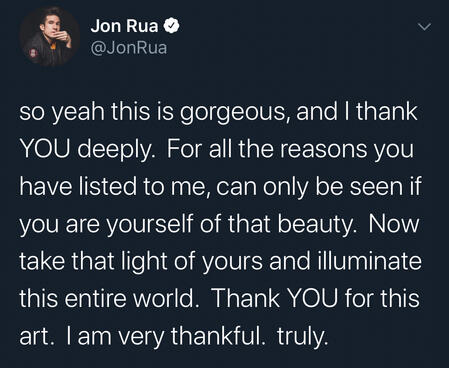Click the phrase "this entire world"
Screen dimensions: 449x368
coord(107,298)
